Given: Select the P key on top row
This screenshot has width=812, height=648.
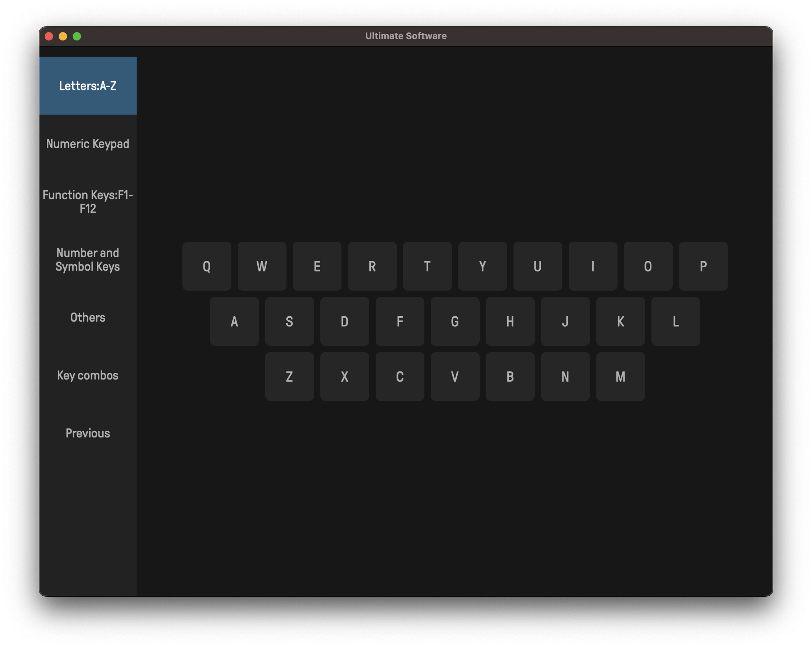Looking at the screenshot, I should 703,266.
